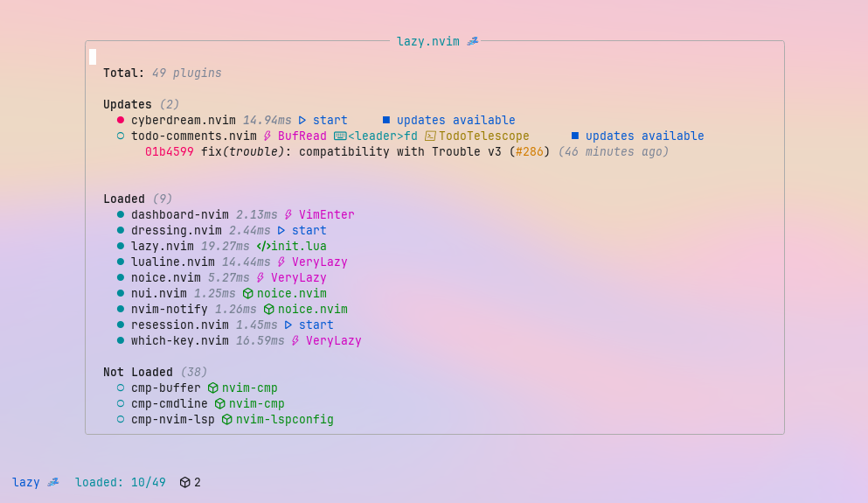868x503 pixels.
Task: Click the lazy mode label in statusline
Action: (x=26, y=483)
